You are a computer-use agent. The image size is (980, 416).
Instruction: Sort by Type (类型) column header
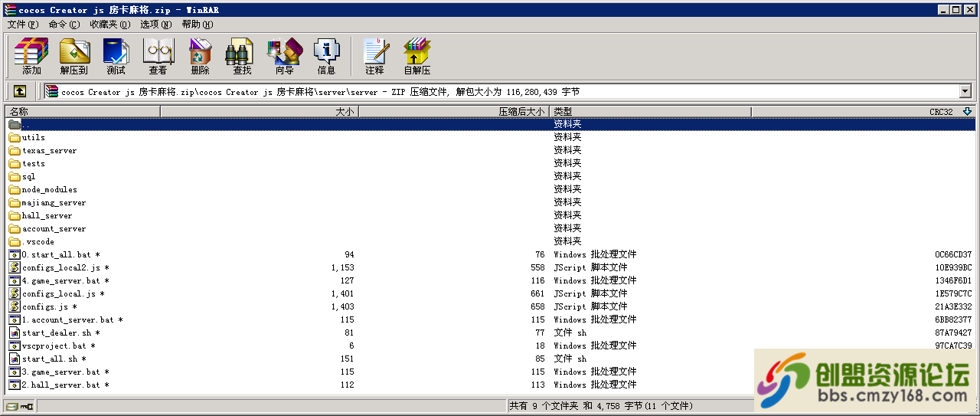click(651, 111)
